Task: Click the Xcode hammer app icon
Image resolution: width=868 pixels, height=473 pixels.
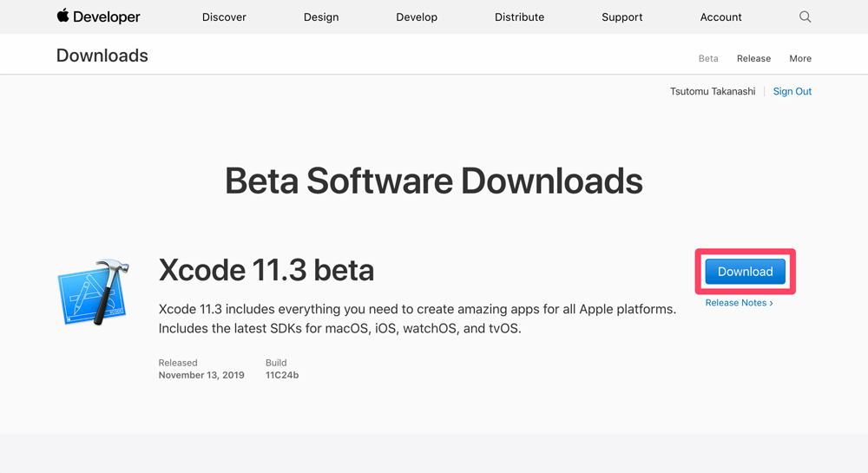Action: [94, 292]
